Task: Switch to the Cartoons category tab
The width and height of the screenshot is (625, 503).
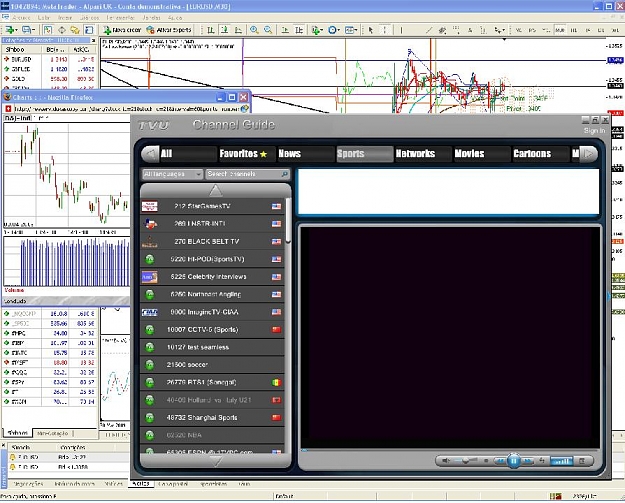Action: [540, 154]
